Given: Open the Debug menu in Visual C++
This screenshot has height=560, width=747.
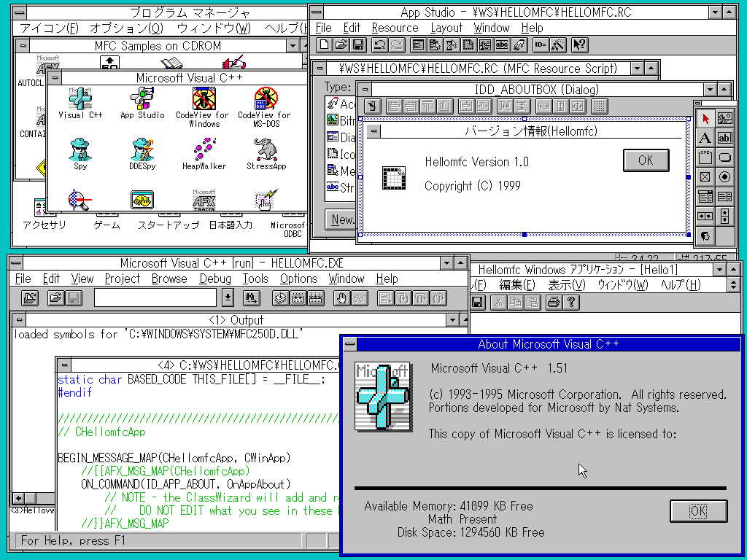Looking at the screenshot, I should point(215,279).
